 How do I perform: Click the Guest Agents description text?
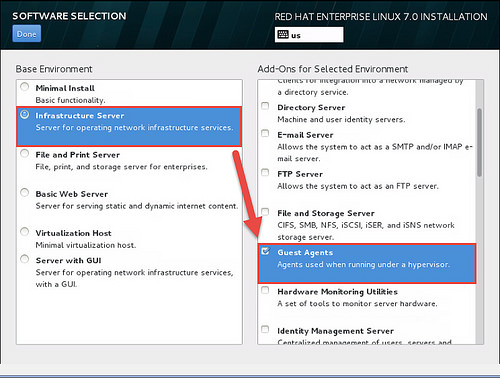363,265
